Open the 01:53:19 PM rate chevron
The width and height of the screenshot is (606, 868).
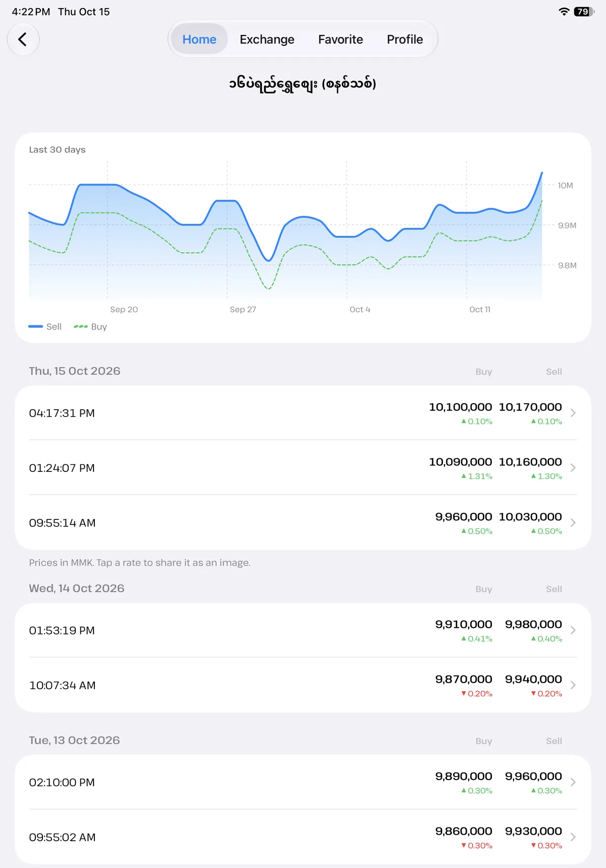tap(573, 631)
